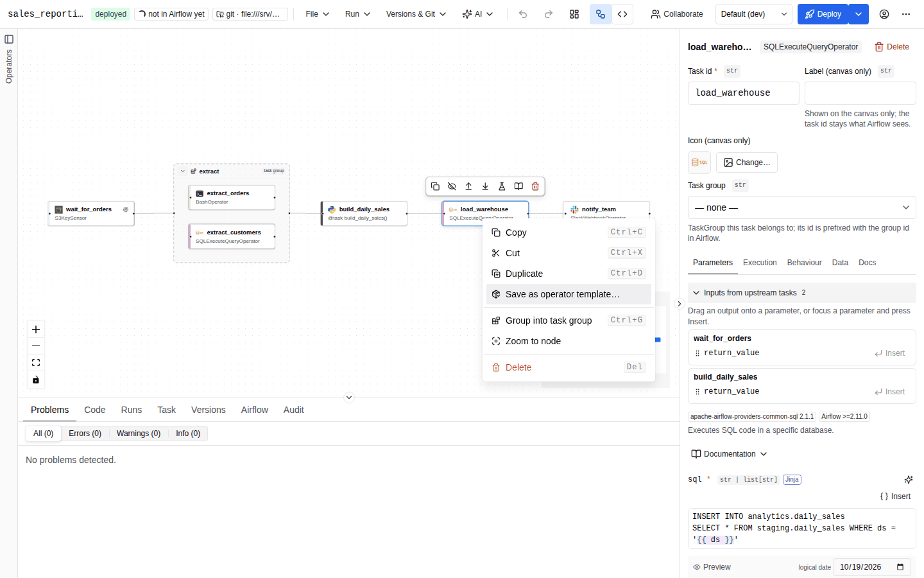Toggle node disabled with crossed-eye icon
The width and height of the screenshot is (924, 578).
point(452,186)
